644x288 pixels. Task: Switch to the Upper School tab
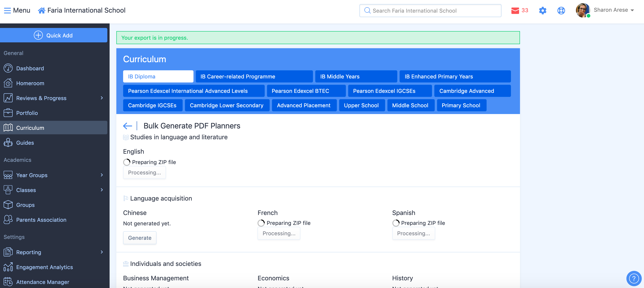coord(362,105)
